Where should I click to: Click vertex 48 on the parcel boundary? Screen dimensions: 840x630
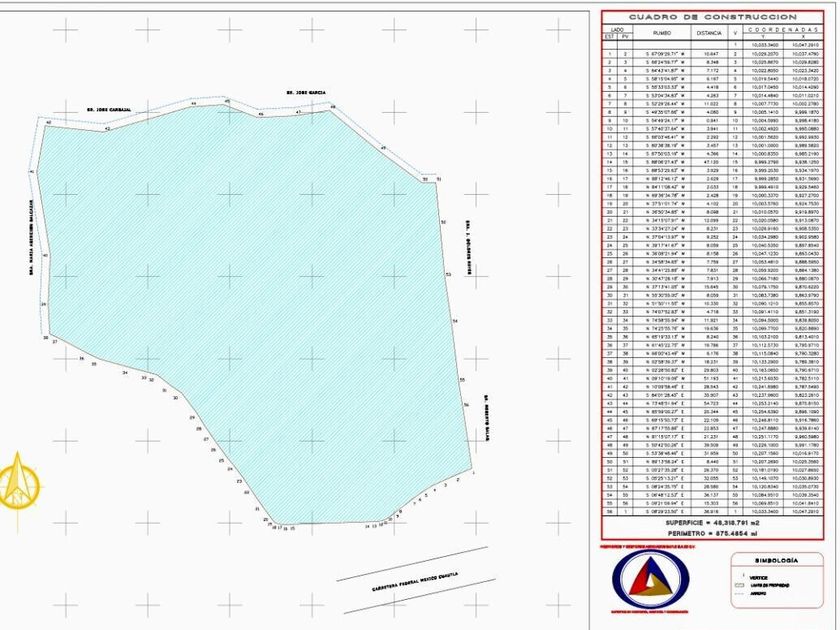point(333,108)
